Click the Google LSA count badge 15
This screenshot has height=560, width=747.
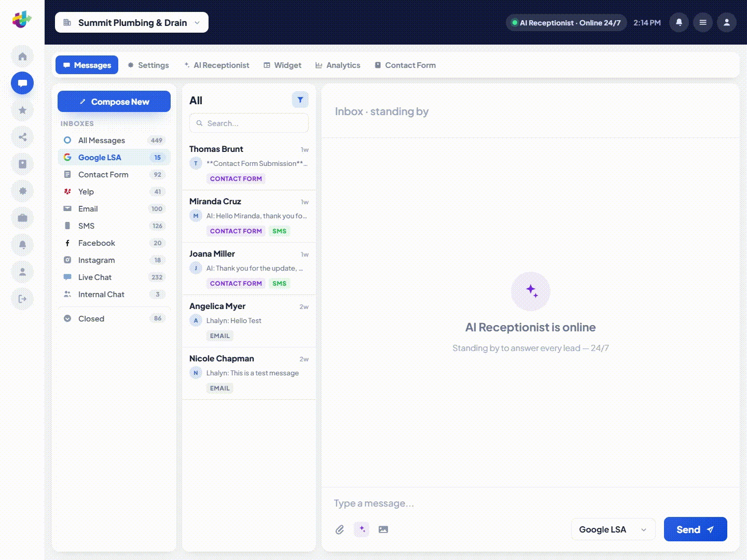coord(157,157)
